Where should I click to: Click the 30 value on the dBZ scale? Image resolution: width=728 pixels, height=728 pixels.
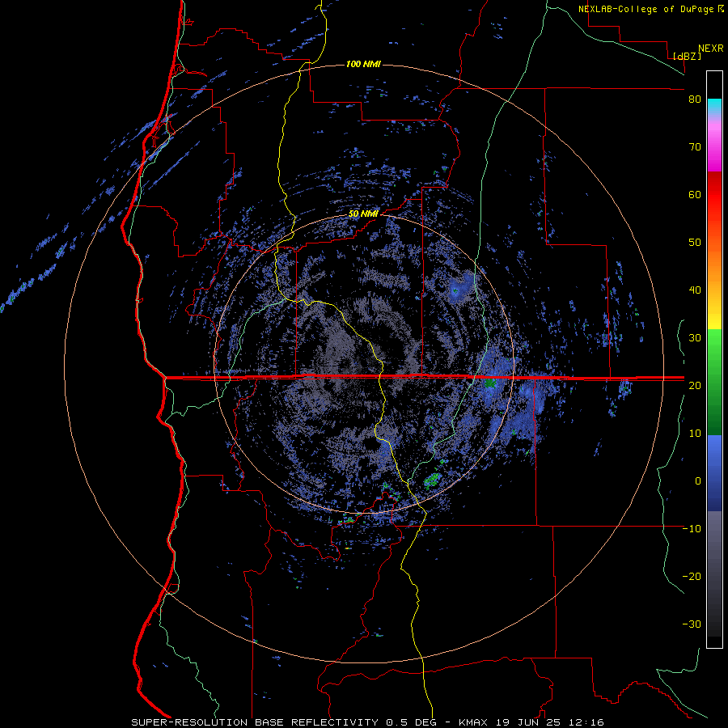(x=695, y=337)
